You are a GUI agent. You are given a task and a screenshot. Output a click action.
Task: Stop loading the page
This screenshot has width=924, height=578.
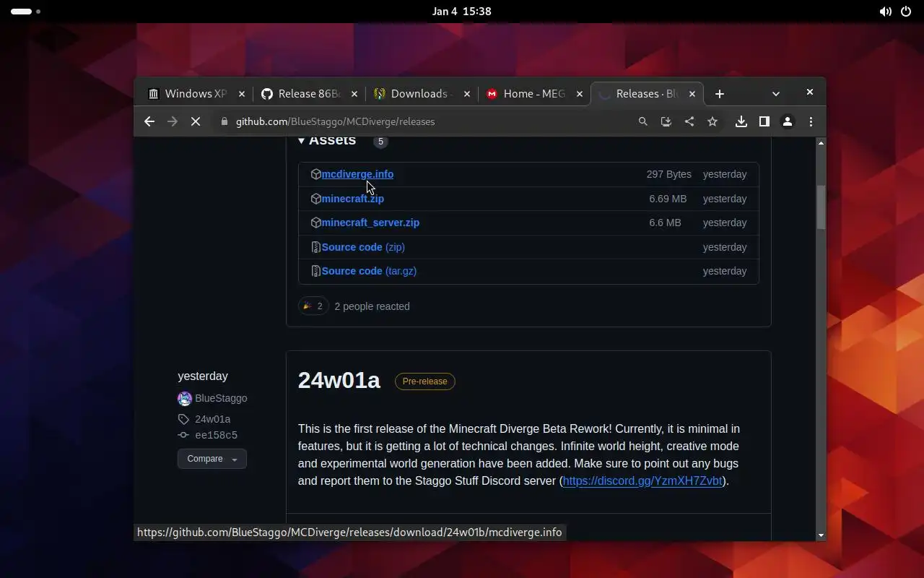pyautogui.click(x=196, y=122)
